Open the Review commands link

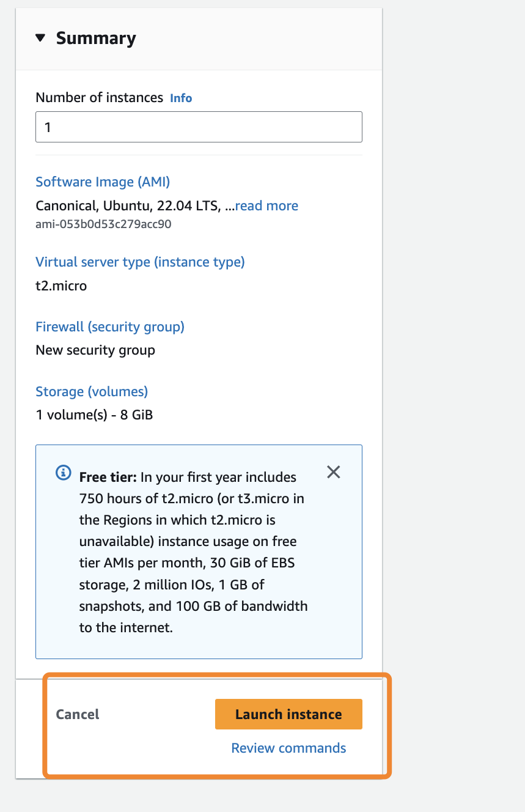pos(288,748)
